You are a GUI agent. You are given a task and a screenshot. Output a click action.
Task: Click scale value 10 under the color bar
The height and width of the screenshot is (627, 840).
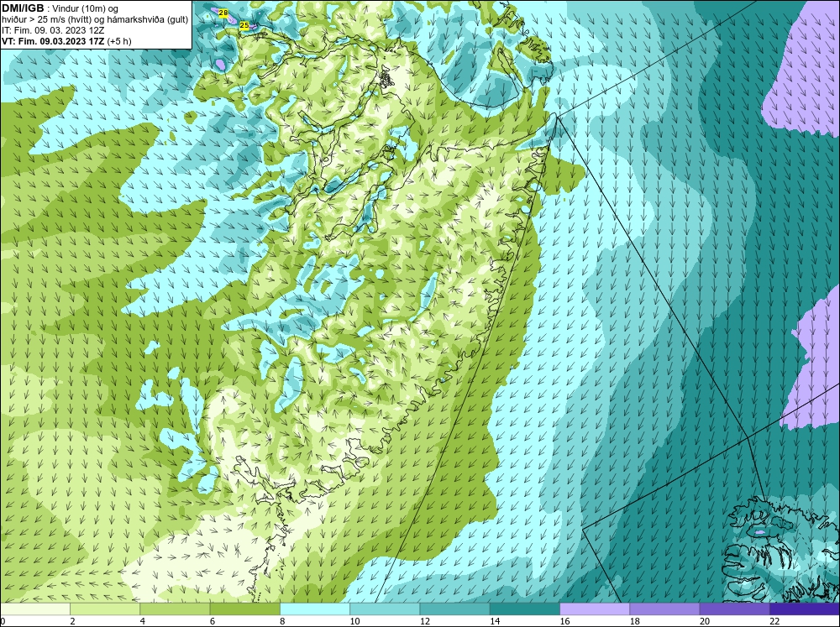pyautogui.click(x=354, y=621)
